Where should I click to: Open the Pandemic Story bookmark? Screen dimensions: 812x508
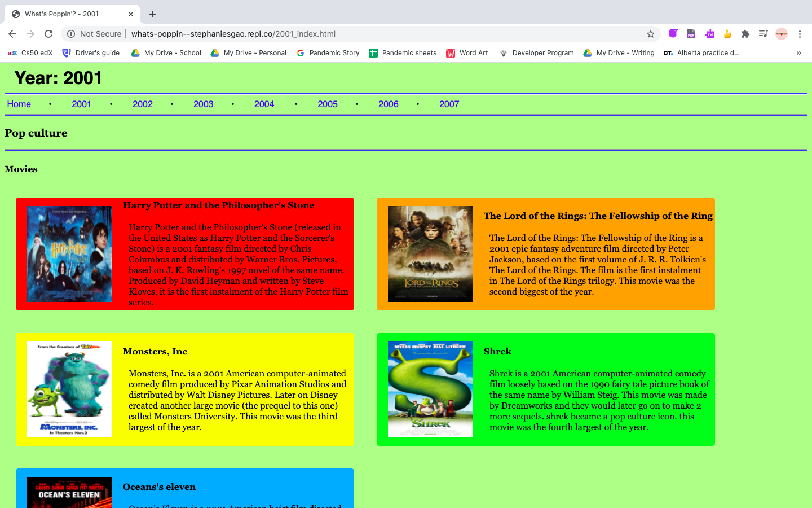point(328,53)
